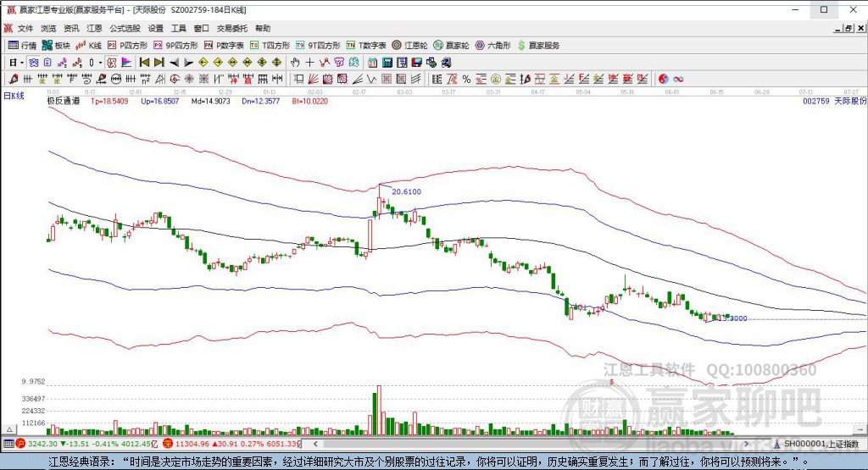868x470 pixels.
Task: Click the zigzag wave line tool icon
Action: click(371, 79)
